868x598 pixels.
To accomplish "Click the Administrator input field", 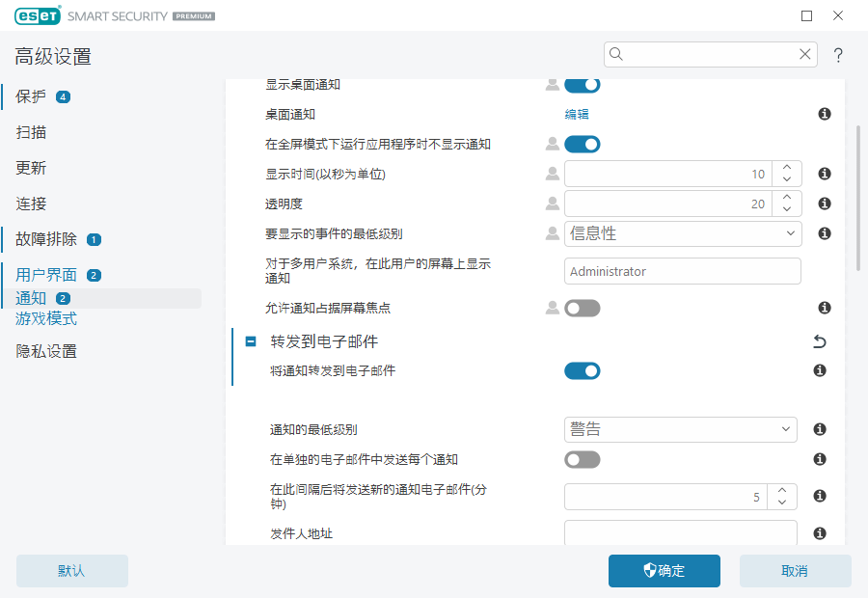I will [682, 271].
